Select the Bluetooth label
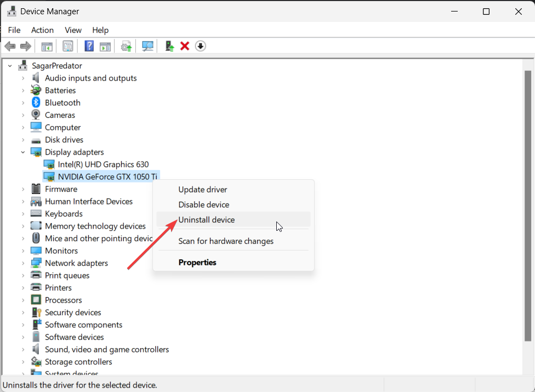This screenshot has height=392, width=535. (63, 103)
